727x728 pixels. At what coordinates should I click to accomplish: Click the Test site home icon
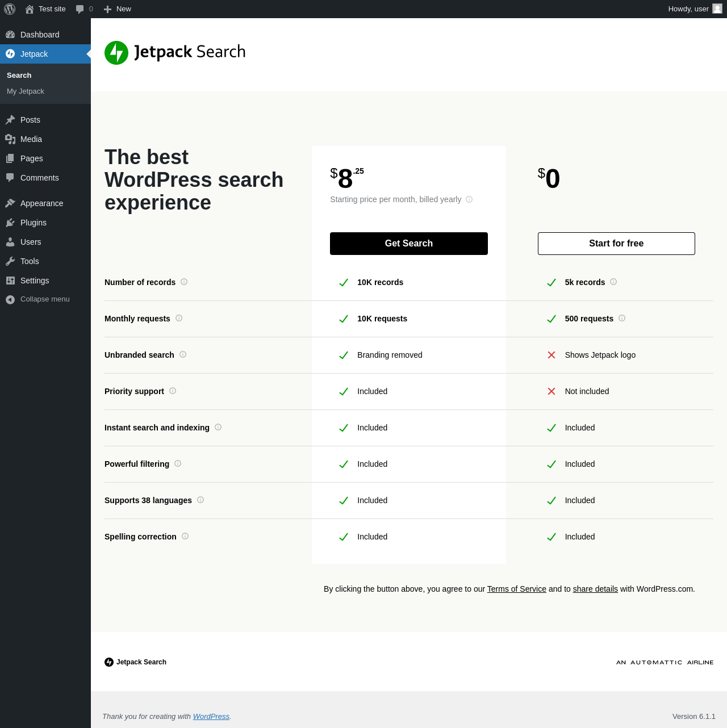[x=30, y=9]
